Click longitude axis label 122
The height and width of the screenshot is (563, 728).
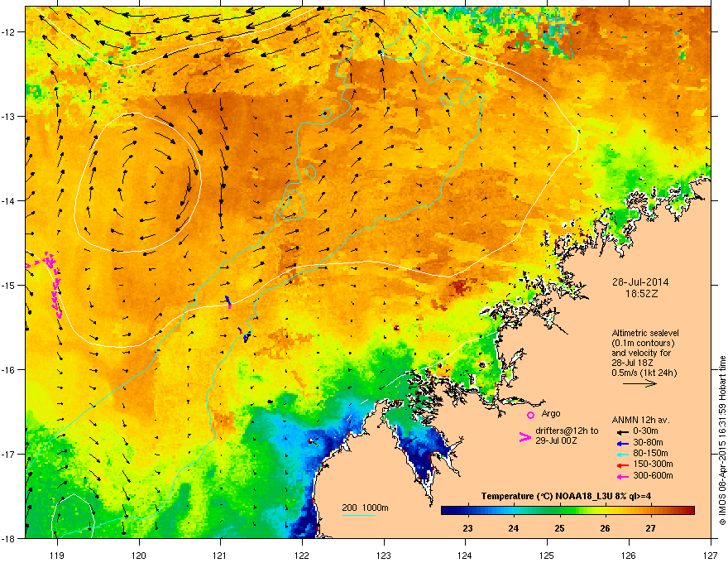pos(302,555)
